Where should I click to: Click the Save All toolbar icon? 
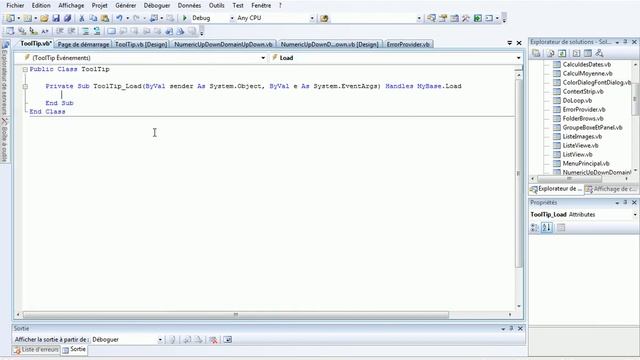pyautogui.click(x=67, y=18)
